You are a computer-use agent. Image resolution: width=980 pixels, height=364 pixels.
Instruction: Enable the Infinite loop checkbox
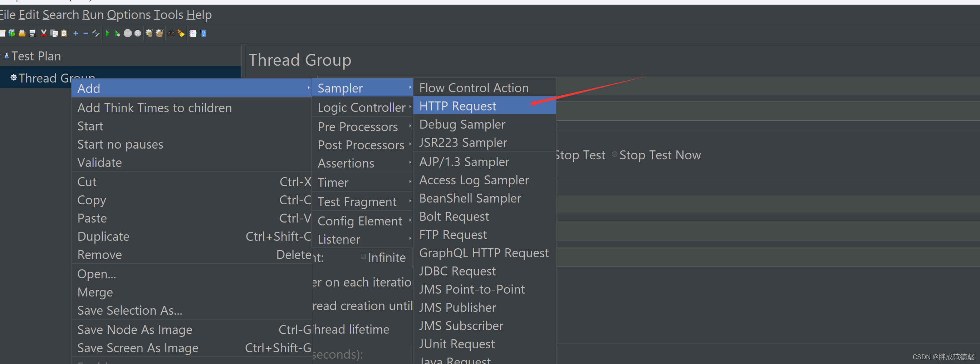[x=363, y=257]
